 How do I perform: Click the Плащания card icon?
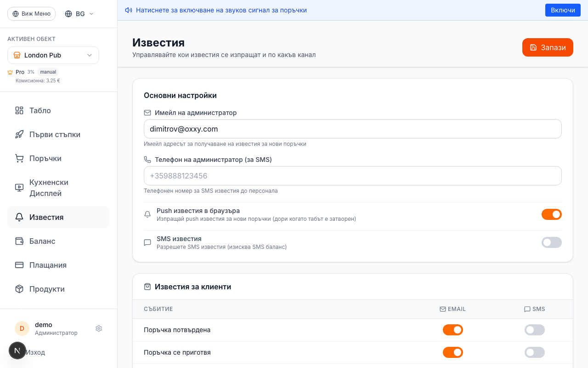click(19, 265)
